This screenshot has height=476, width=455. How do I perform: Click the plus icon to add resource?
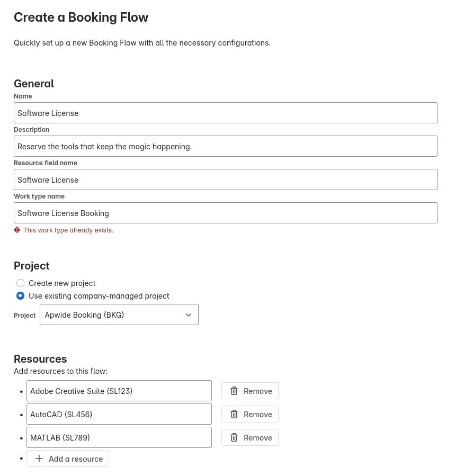pyautogui.click(x=39, y=459)
